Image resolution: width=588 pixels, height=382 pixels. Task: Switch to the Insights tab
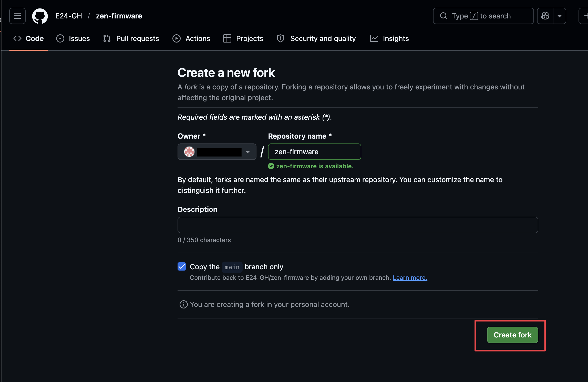(x=389, y=38)
